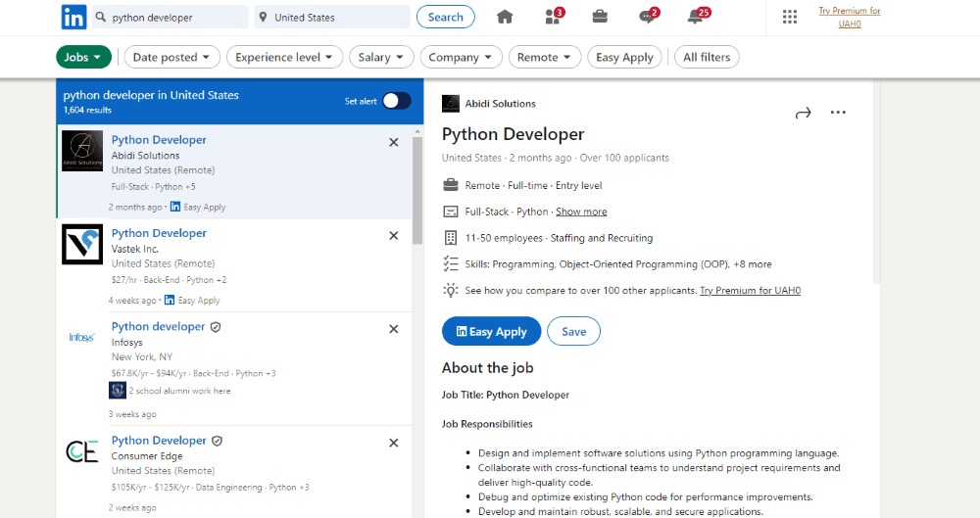Expand the Experience level filter
The image size is (980, 518).
(x=284, y=57)
